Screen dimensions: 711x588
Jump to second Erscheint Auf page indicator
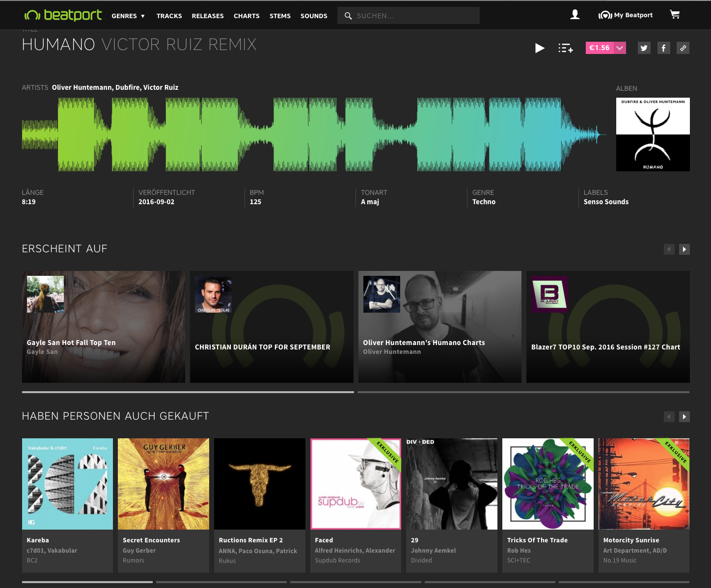coord(523,392)
